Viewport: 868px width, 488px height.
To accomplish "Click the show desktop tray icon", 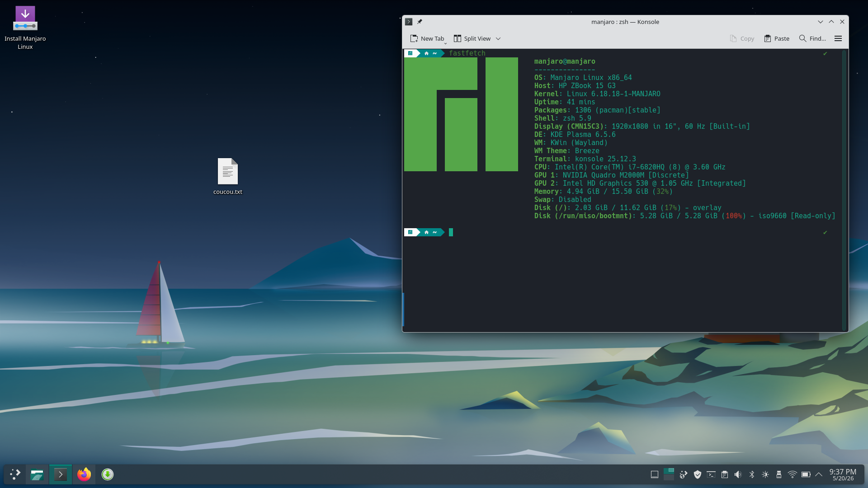I will pos(654,474).
